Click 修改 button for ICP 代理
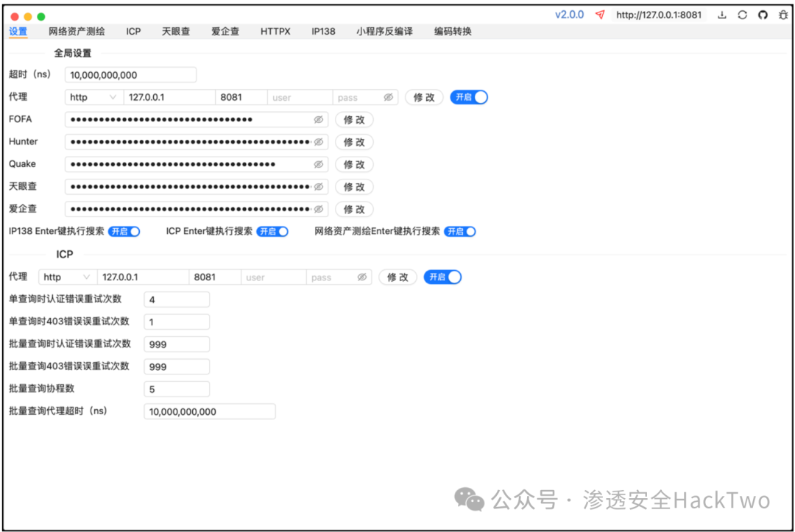Viewport: 795px width, 532px height. 397,277
